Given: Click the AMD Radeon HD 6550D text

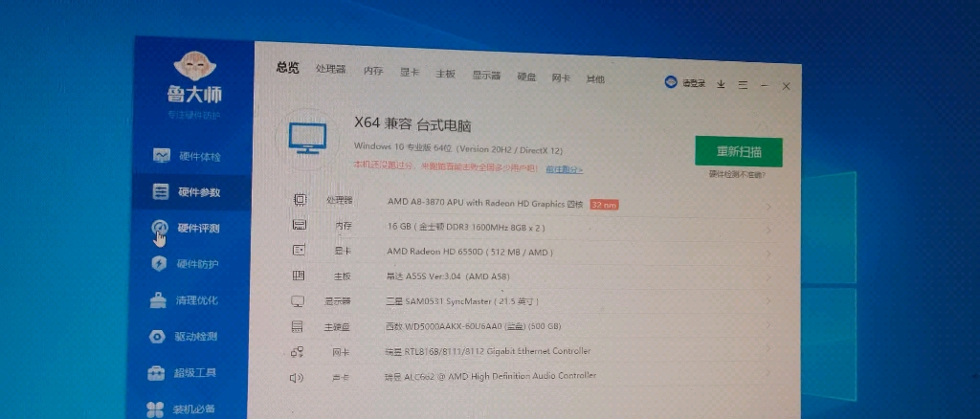Looking at the screenshot, I should coord(470,253).
